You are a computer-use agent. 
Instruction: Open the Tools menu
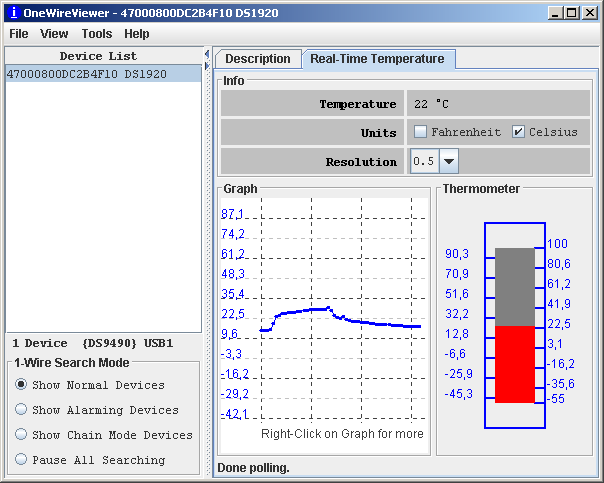[x=97, y=34]
